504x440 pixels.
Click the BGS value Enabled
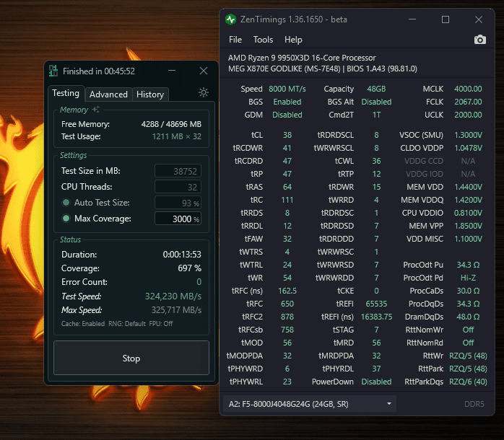point(287,102)
